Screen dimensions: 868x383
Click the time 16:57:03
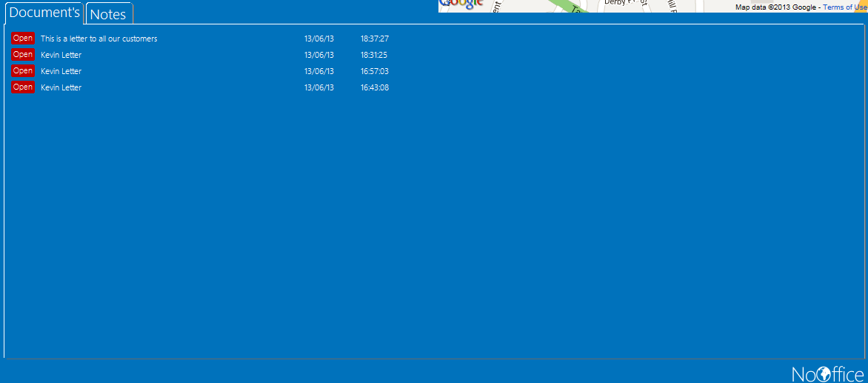375,71
